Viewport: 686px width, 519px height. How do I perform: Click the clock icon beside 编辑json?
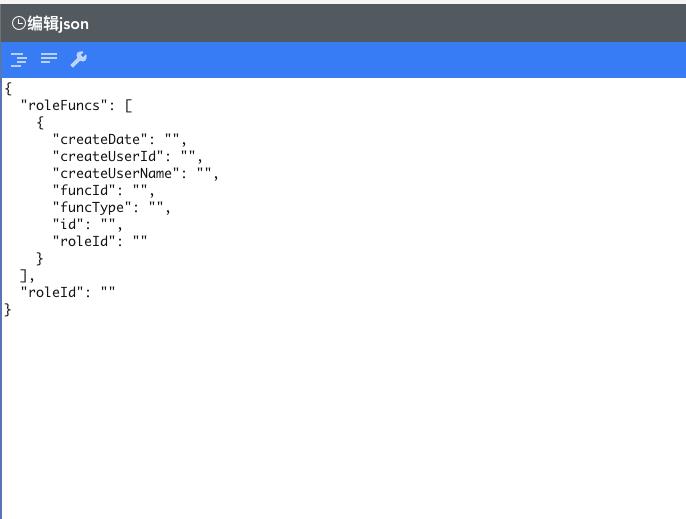(x=19, y=23)
